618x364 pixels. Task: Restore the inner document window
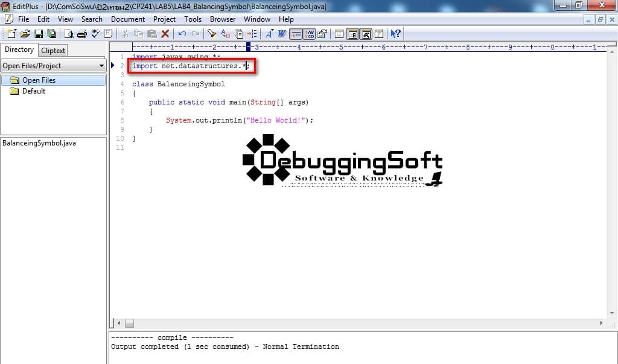pos(600,19)
